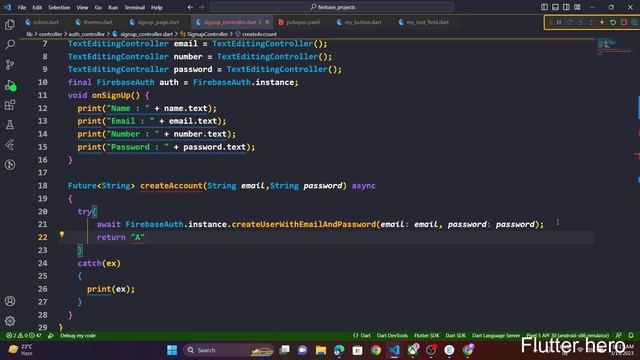Toggle the bottom panel layout
Viewport: 640px width, 360px height.
555,7
